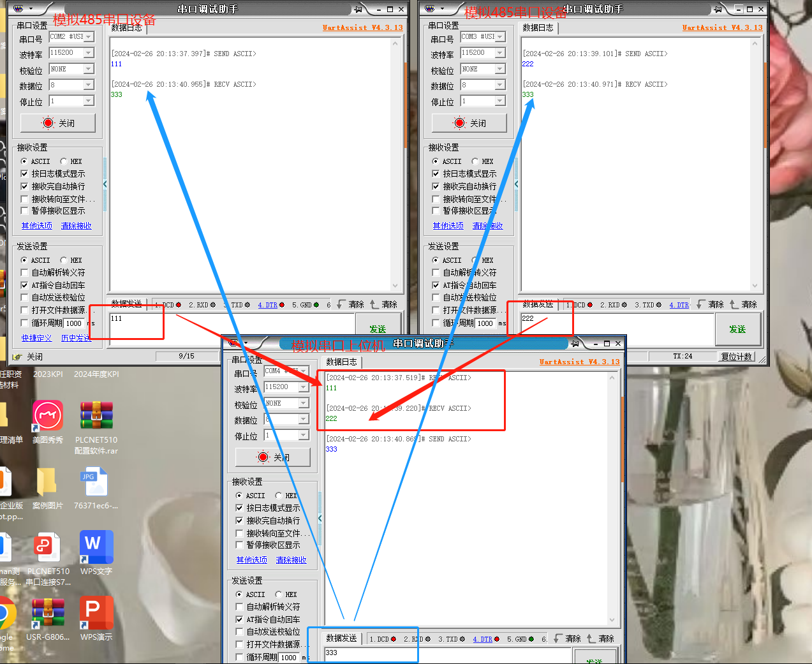Screen dimensions: 812x664
Task: Select the 数据日志 tab in the COM3 window
Action: [x=538, y=27]
